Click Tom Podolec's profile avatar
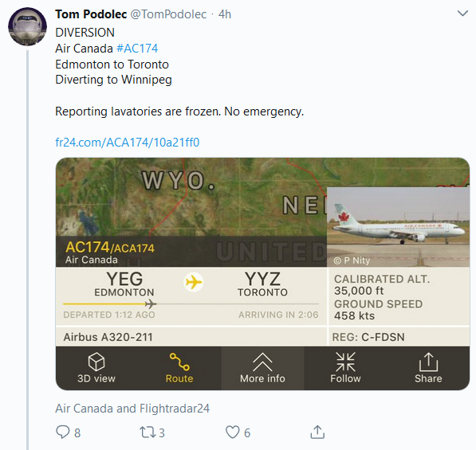 (27, 27)
